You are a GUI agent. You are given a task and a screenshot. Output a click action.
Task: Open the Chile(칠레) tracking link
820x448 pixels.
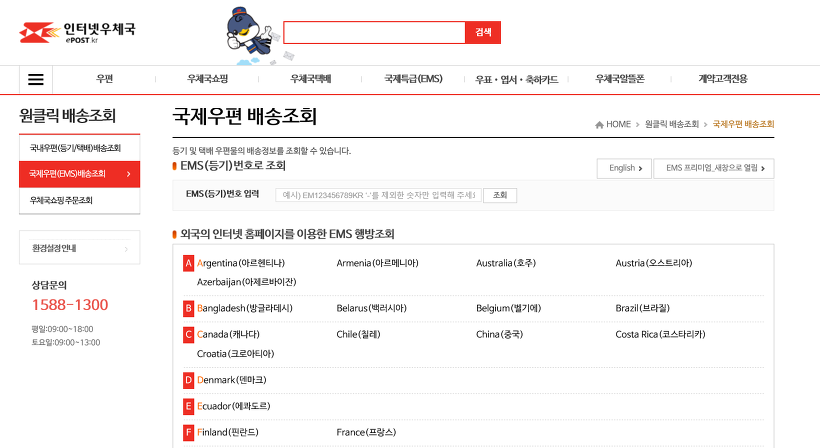358,335
